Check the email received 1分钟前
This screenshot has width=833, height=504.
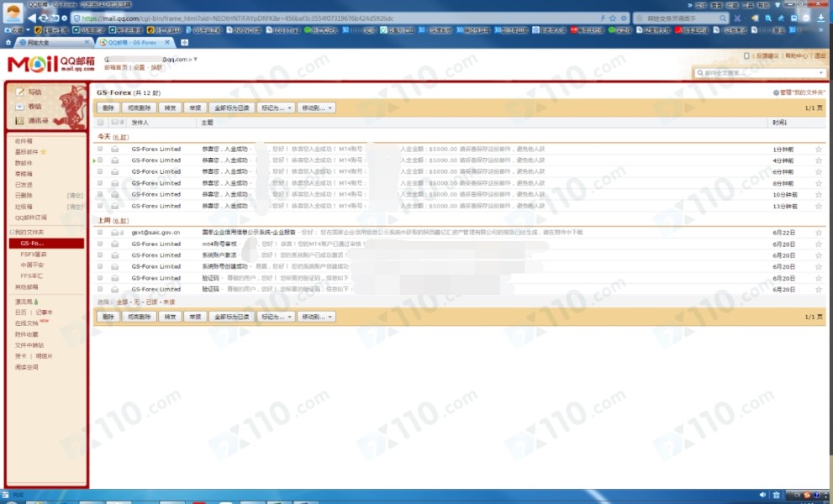pos(100,150)
